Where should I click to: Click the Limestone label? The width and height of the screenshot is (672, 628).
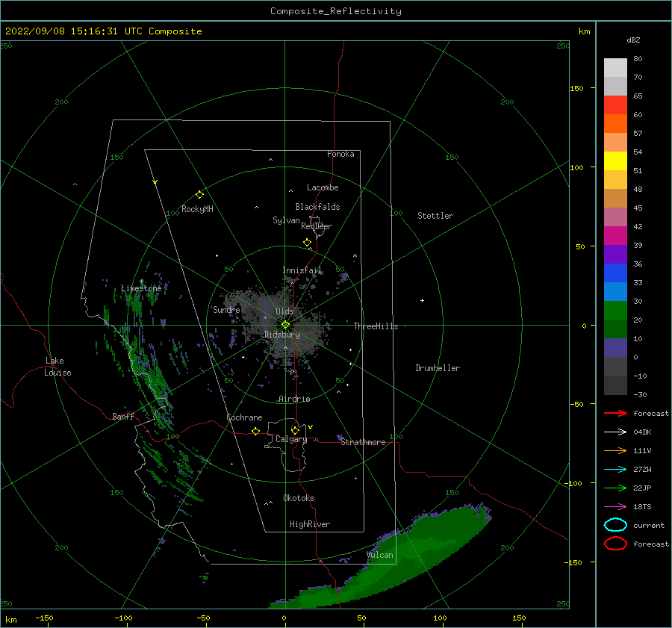click(x=141, y=288)
